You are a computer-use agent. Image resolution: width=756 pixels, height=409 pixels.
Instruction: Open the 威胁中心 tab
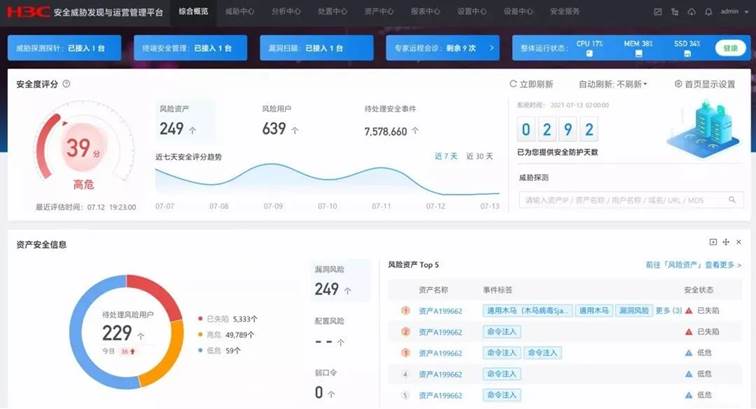click(x=239, y=12)
